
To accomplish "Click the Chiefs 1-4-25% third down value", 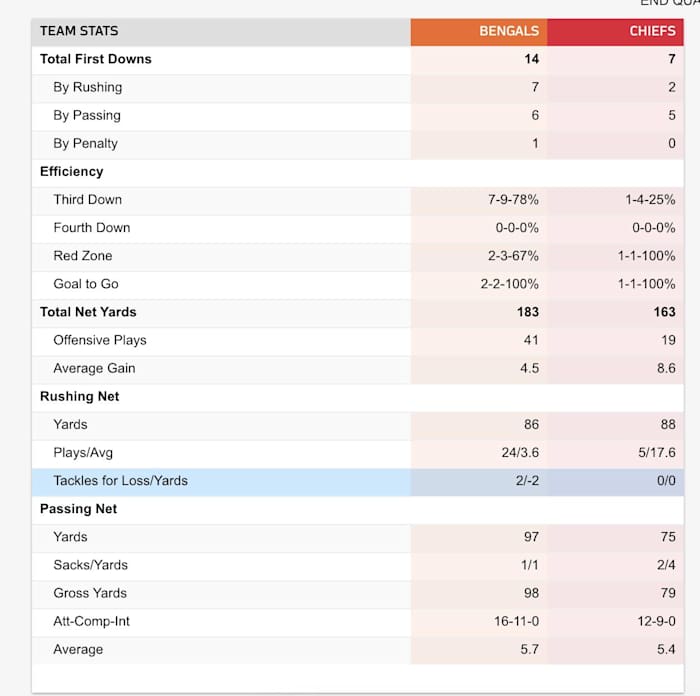I will (650, 200).
